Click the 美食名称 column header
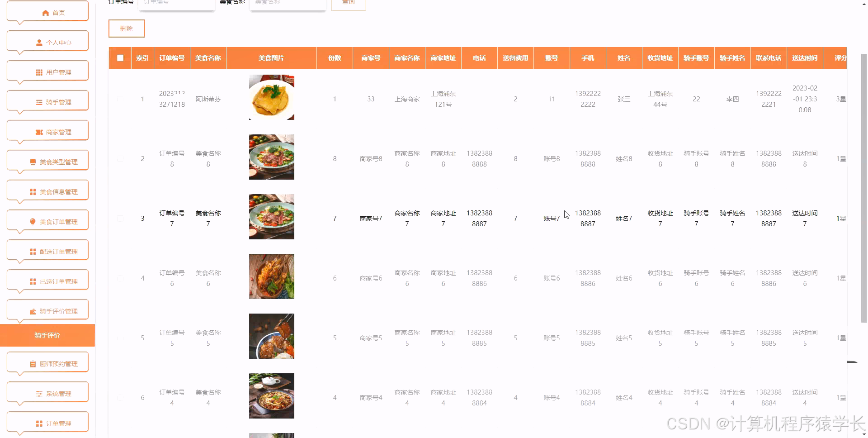Viewport: 868px width, 438px height. click(208, 58)
